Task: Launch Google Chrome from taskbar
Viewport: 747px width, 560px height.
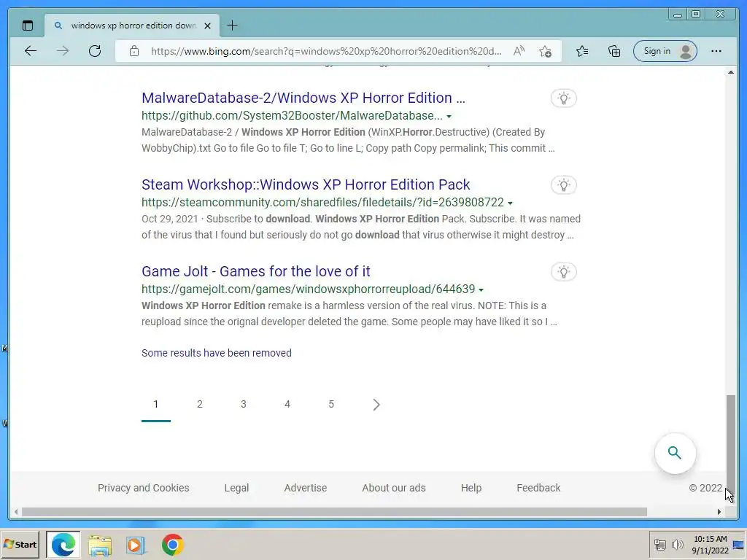Action: (172, 545)
